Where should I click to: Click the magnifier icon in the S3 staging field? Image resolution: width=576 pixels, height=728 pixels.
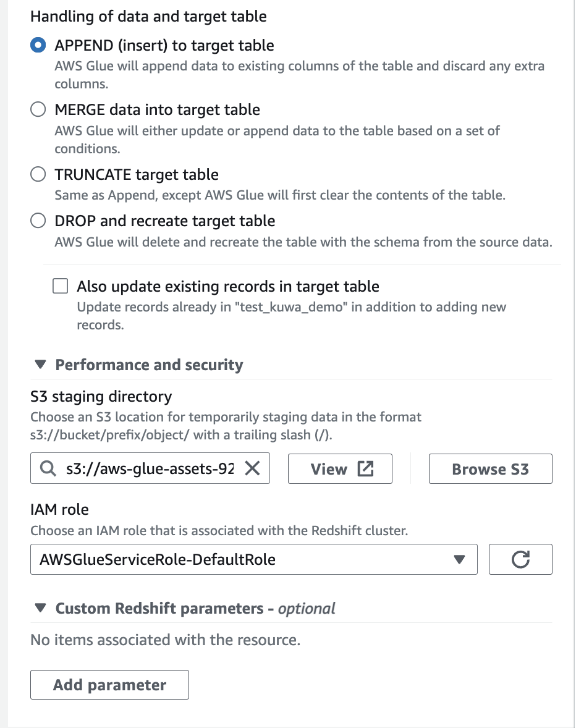(48, 468)
